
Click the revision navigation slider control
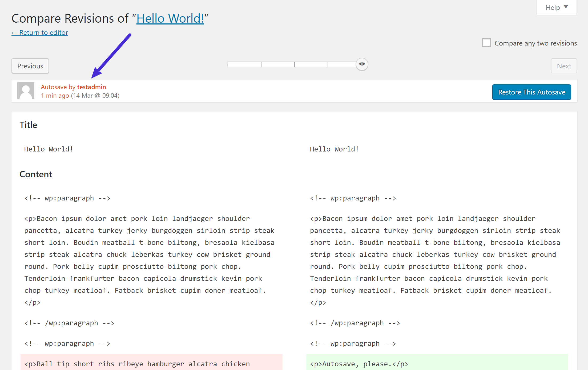click(361, 64)
